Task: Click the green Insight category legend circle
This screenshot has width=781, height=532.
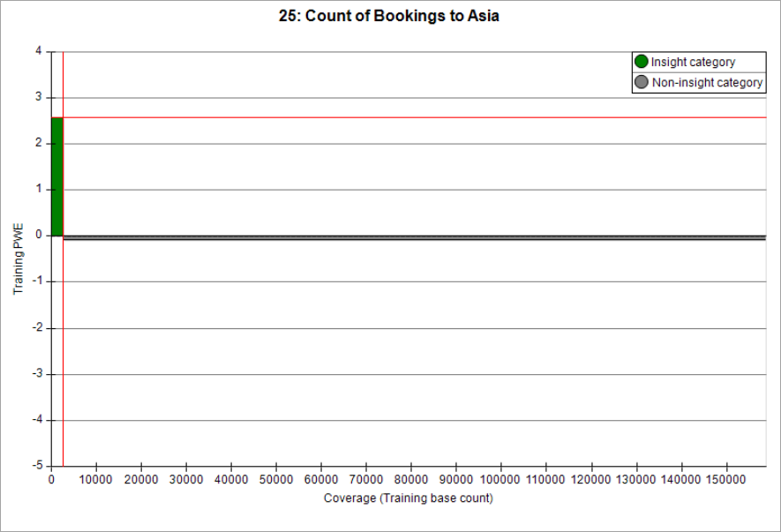Action: coord(641,62)
